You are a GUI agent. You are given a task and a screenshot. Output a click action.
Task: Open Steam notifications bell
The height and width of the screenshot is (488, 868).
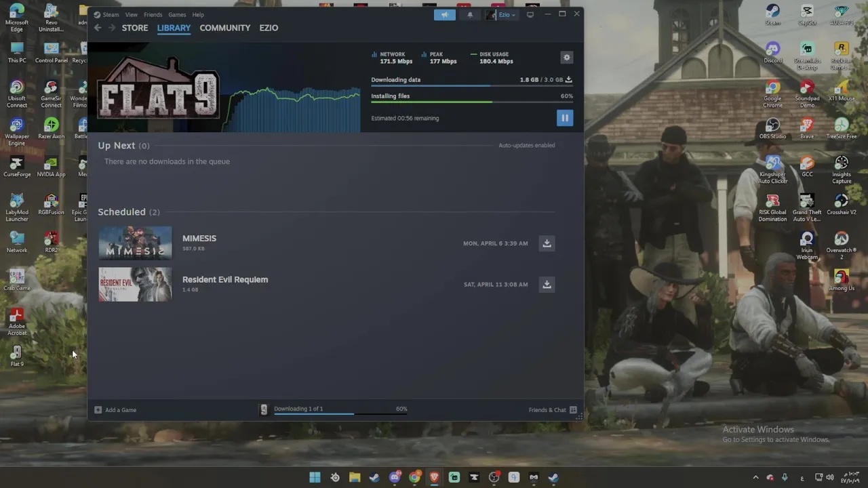pos(470,15)
